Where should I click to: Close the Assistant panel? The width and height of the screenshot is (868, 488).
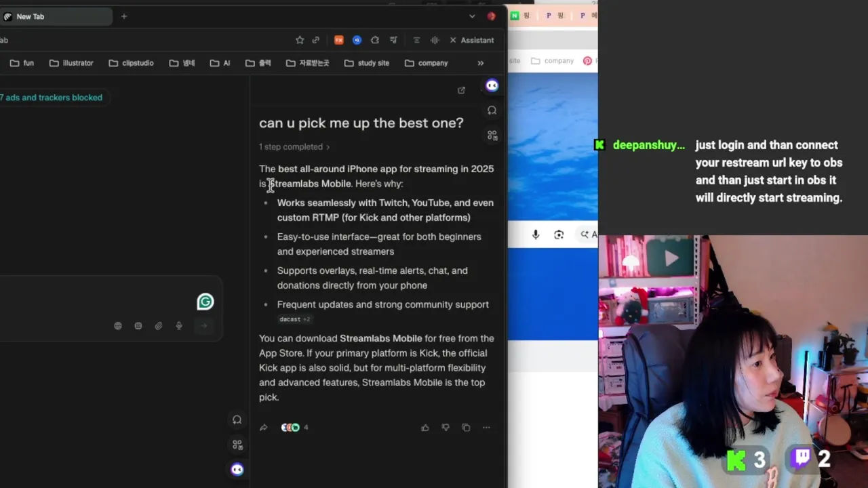[x=453, y=40]
